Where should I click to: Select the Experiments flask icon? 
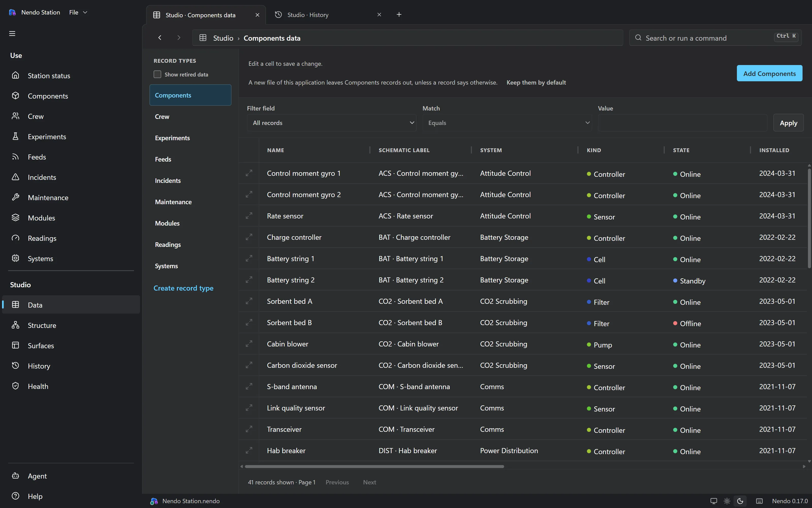pyautogui.click(x=15, y=136)
